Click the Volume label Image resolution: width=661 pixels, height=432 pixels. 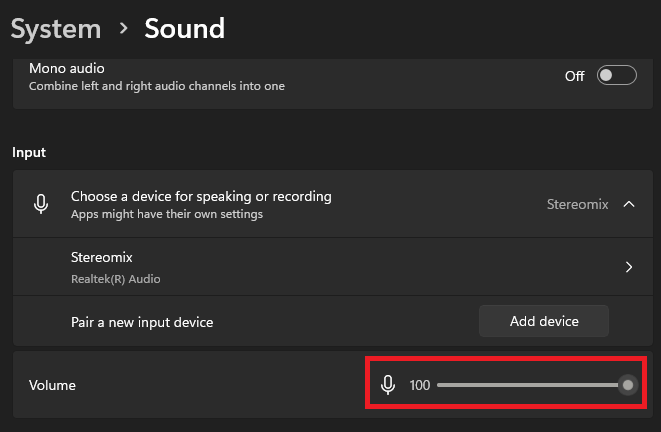52,385
